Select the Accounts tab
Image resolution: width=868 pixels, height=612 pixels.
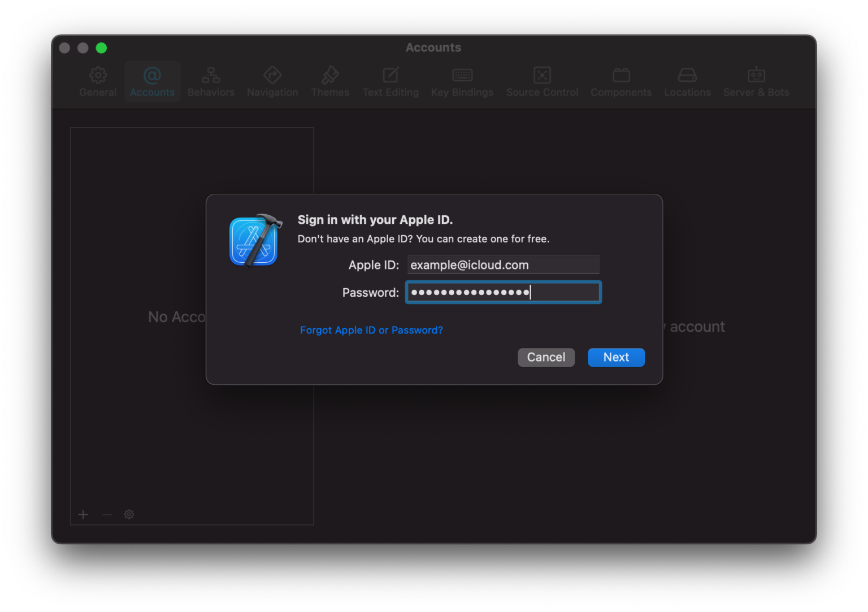[152, 81]
